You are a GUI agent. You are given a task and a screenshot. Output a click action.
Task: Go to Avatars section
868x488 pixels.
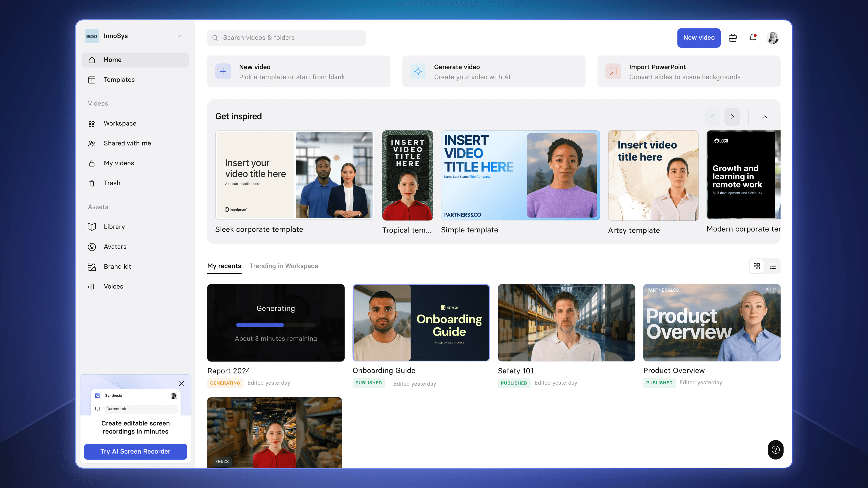pos(115,246)
